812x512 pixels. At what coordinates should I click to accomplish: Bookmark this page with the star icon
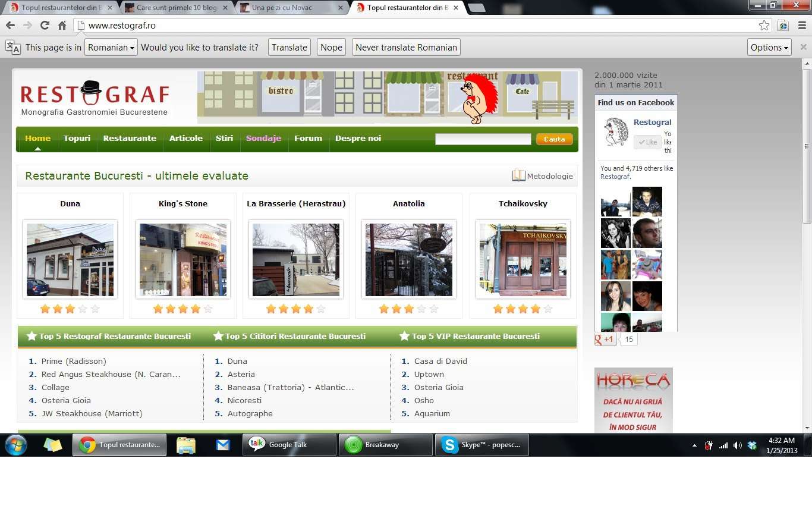click(x=764, y=26)
